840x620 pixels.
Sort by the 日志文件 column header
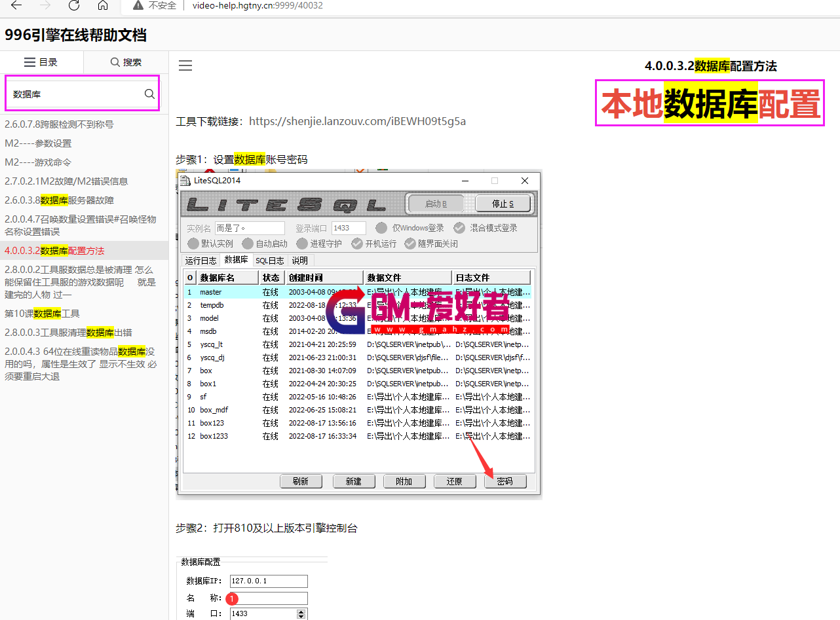click(x=491, y=278)
